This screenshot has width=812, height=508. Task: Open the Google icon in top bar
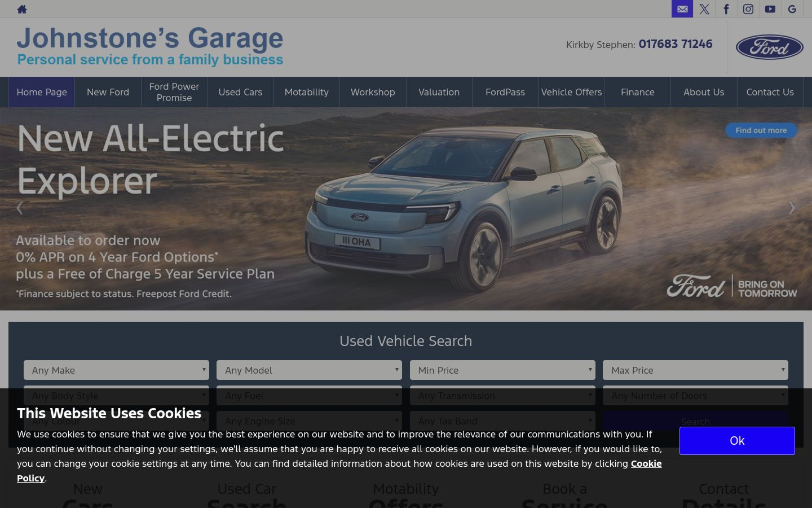pyautogui.click(x=792, y=9)
